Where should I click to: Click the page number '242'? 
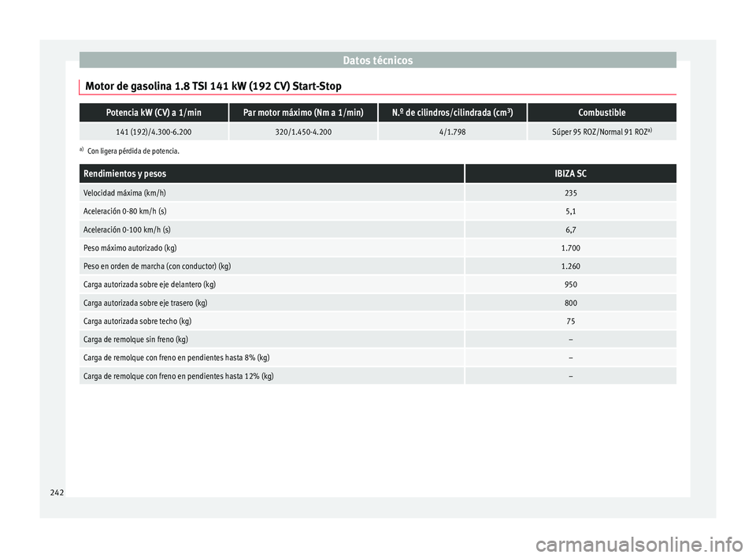point(57,493)
